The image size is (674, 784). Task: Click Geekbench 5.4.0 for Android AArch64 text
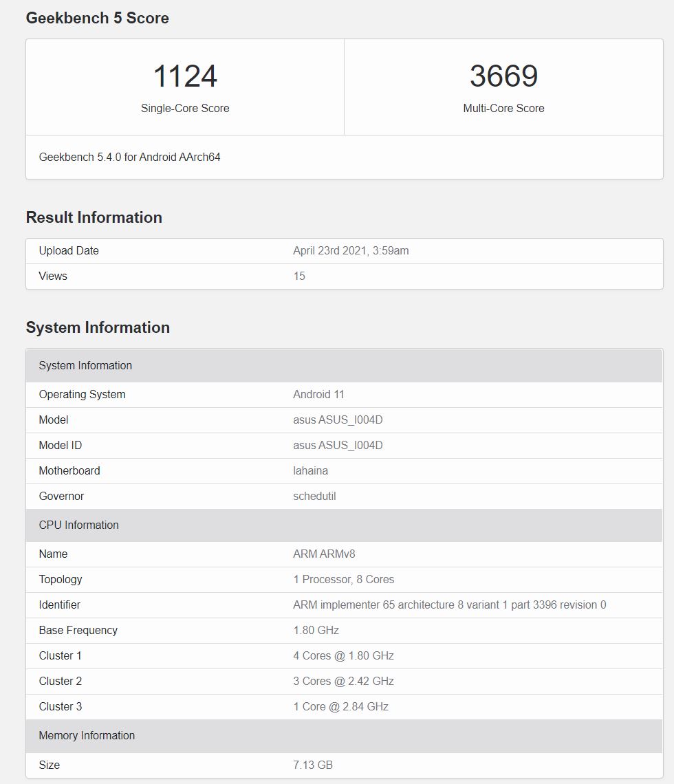pyautogui.click(x=129, y=157)
